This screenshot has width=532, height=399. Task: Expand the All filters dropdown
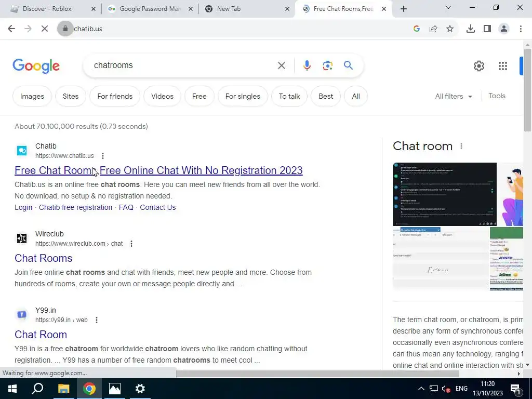tap(454, 96)
